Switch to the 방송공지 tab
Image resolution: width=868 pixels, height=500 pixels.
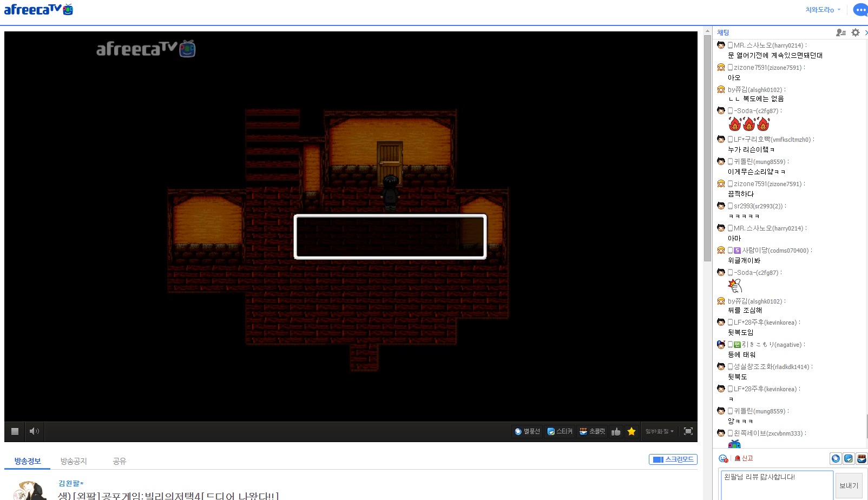(x=74, y=461)
